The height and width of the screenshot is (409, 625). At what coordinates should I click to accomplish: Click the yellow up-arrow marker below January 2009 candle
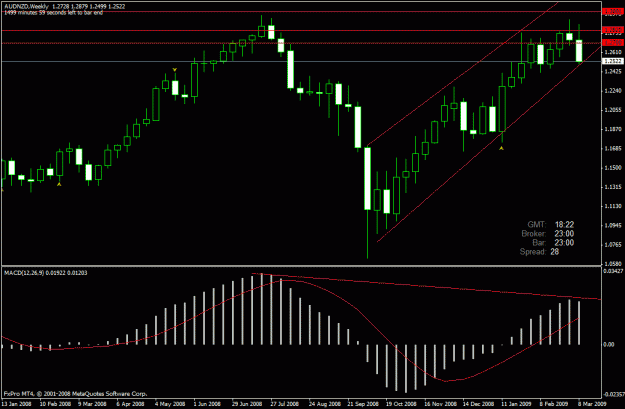pos(501,148)
